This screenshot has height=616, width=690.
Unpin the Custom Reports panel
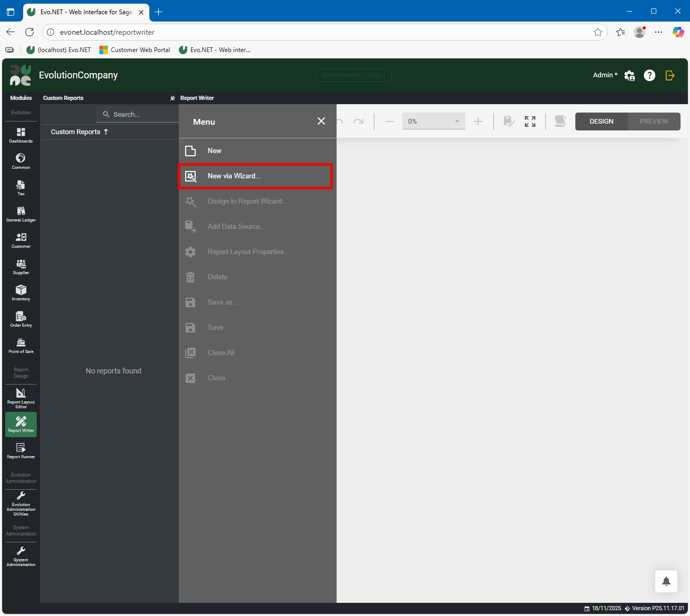[172, 98]
